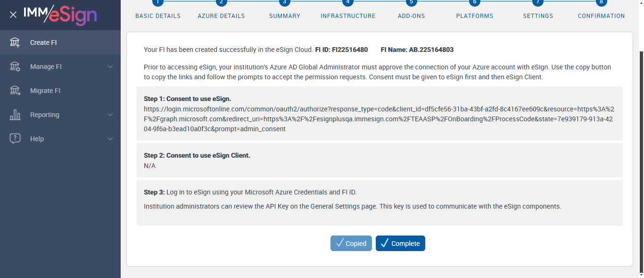Click the Step 2 eSign Client heading
The image size is (644, 278).
197,155
